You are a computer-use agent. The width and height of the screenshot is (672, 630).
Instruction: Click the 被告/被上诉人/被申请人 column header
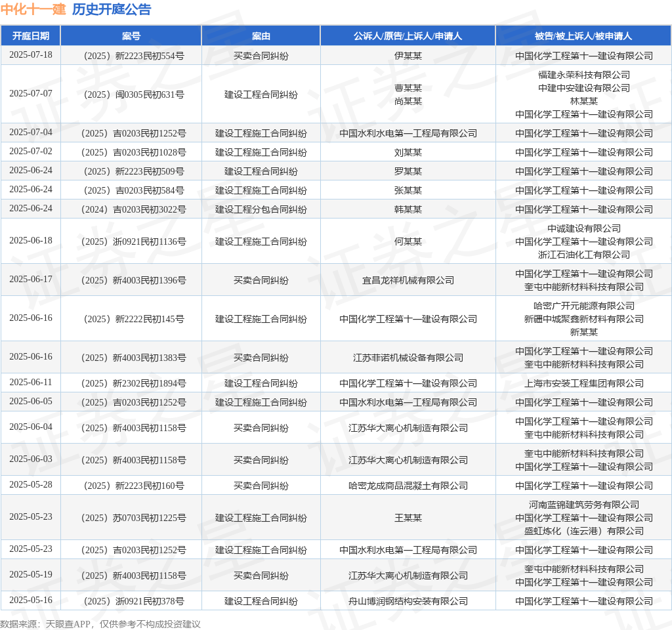tap(583, 36)
